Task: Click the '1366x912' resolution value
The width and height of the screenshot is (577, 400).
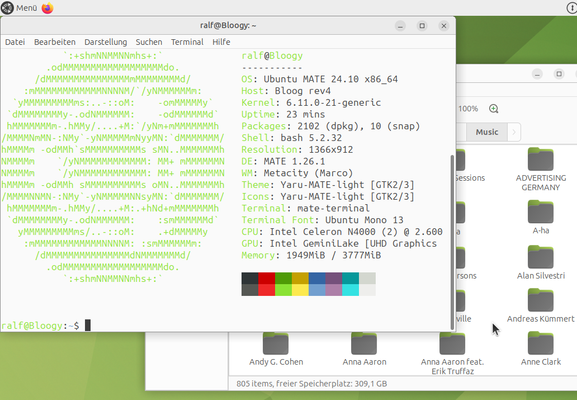Action: 331,150
